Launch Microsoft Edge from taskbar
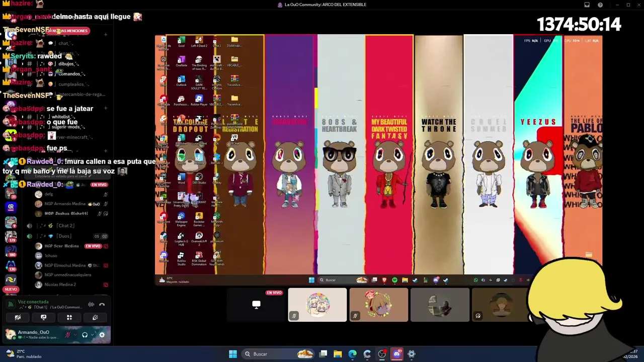 pos(352,354)
